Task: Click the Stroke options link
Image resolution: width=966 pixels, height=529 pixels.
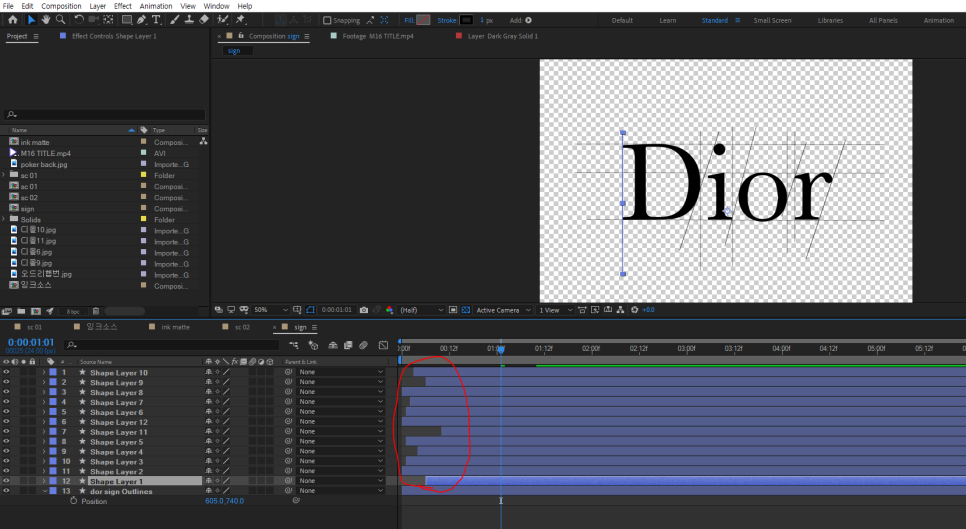Action: pos(447,20)
